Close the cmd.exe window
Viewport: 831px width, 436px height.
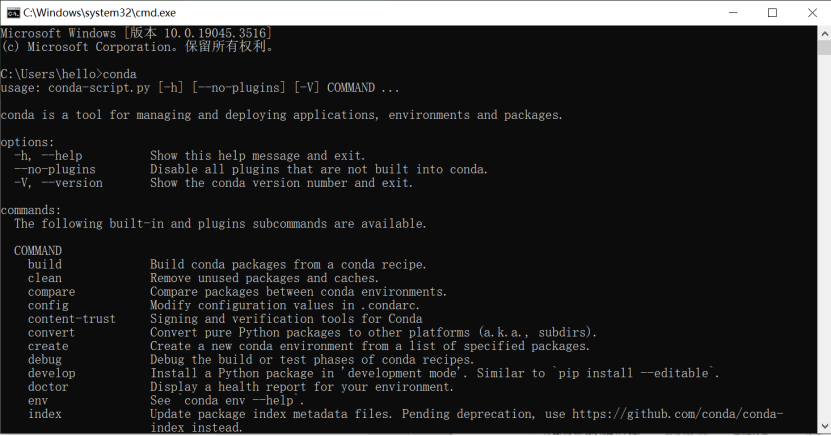pyautogui.click(x=811, y=13)
